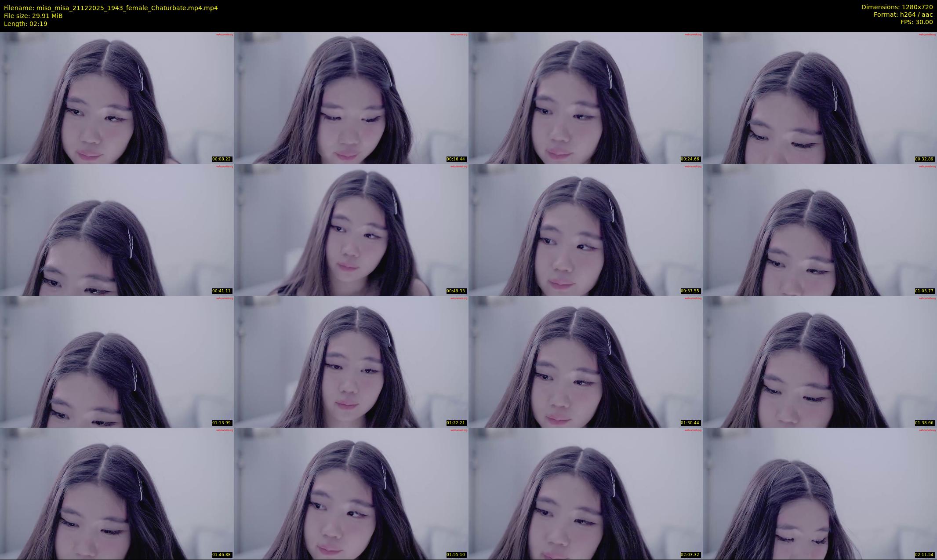This screenshot has width=937, height=560.
Task: Select the frame timestamped 01:05.77
Action: coord(820,229)
